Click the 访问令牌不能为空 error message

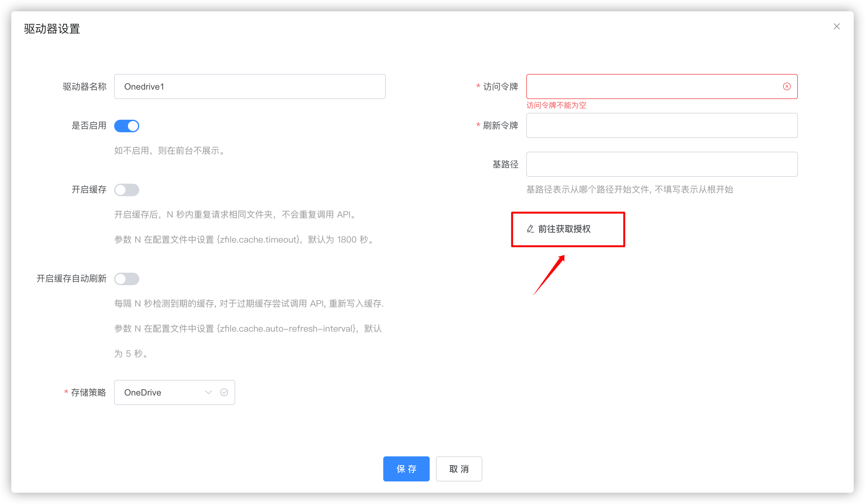click(x=556, y=105)
